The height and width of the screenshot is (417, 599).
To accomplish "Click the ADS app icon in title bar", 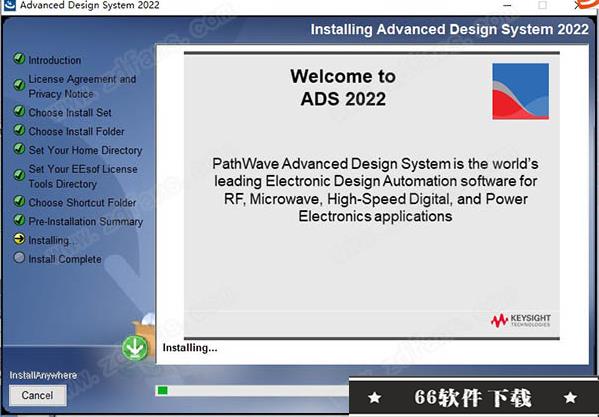I will pos(9,5).
